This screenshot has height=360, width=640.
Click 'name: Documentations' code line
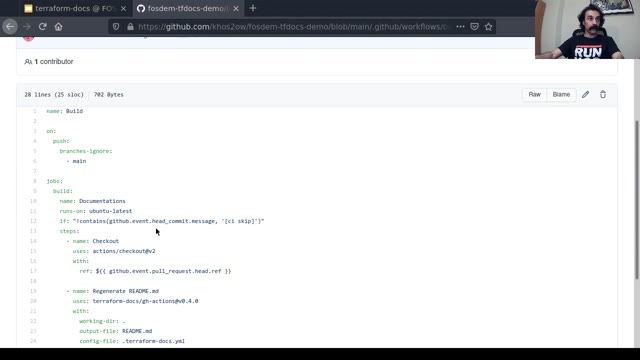(x=92, y=201)
